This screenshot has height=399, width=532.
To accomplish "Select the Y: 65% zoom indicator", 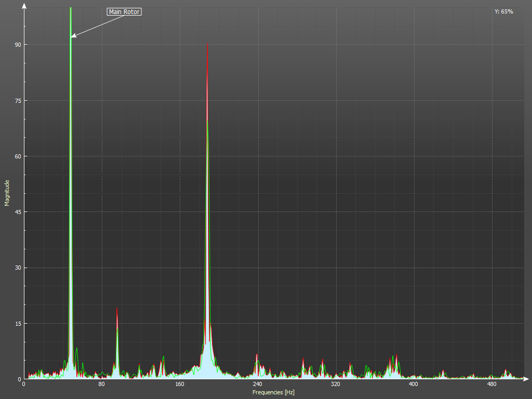I will pyautogui.click(x=503, y=11).
